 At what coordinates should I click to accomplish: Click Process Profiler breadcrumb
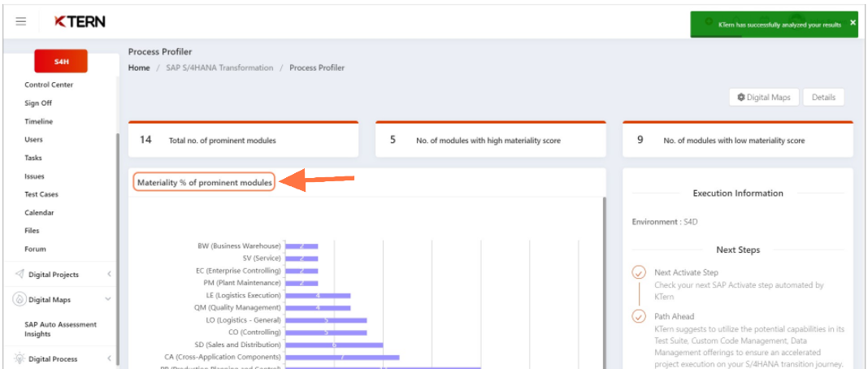(x=317, y=67)
